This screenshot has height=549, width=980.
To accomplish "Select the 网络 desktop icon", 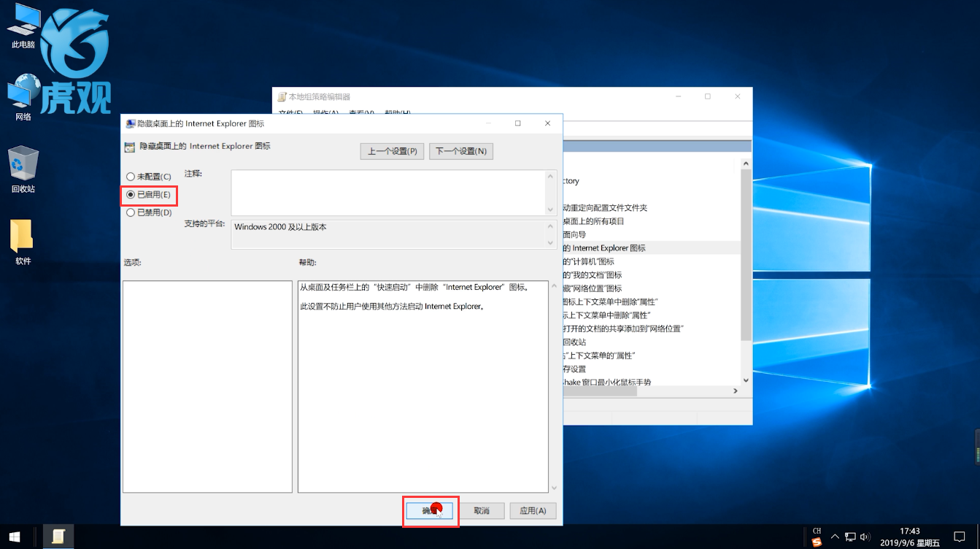I will pyautogui.click(x=23, y=98).
